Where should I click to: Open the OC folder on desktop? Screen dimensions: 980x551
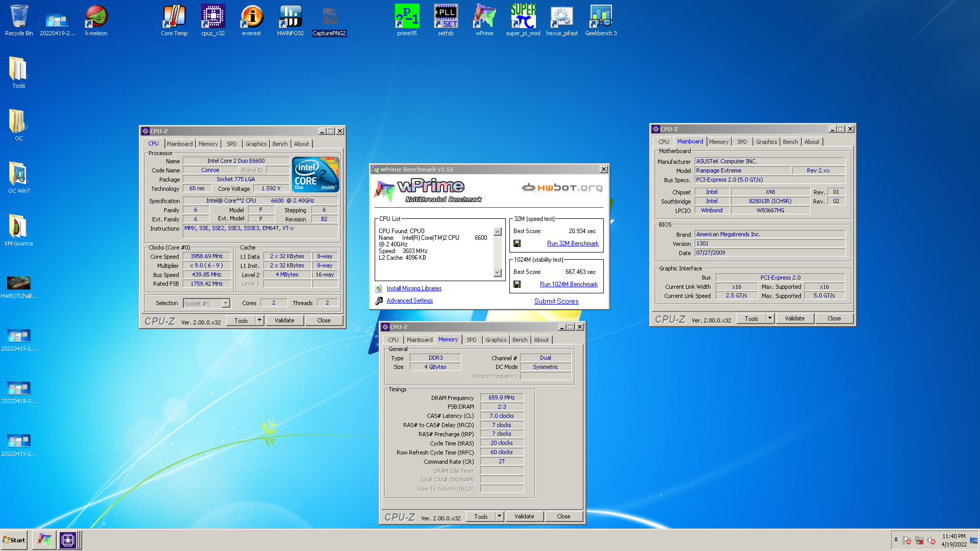click(19, 125)
